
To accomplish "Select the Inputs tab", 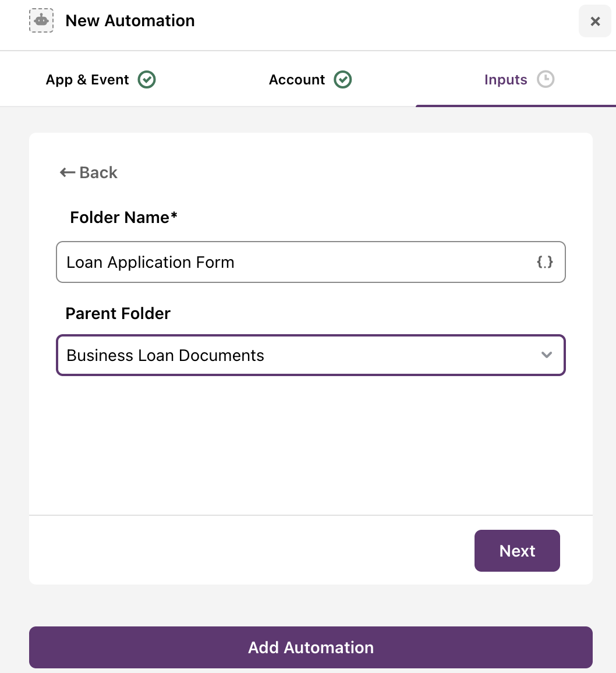I will point(519,79).
